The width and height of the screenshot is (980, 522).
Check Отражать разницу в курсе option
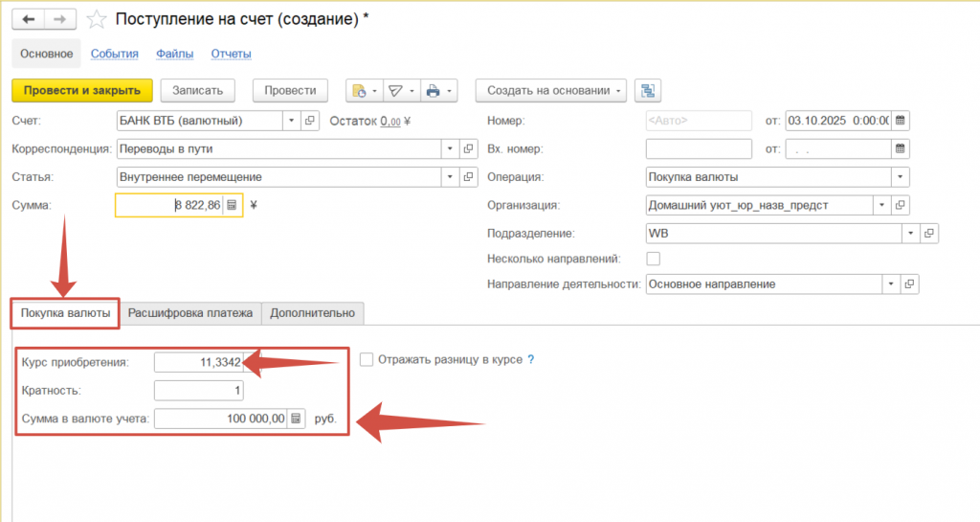[x=367, y=360]
